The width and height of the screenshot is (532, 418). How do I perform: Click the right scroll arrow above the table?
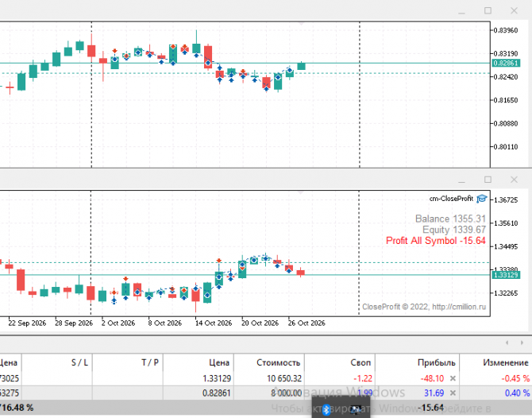pos(522,343)
